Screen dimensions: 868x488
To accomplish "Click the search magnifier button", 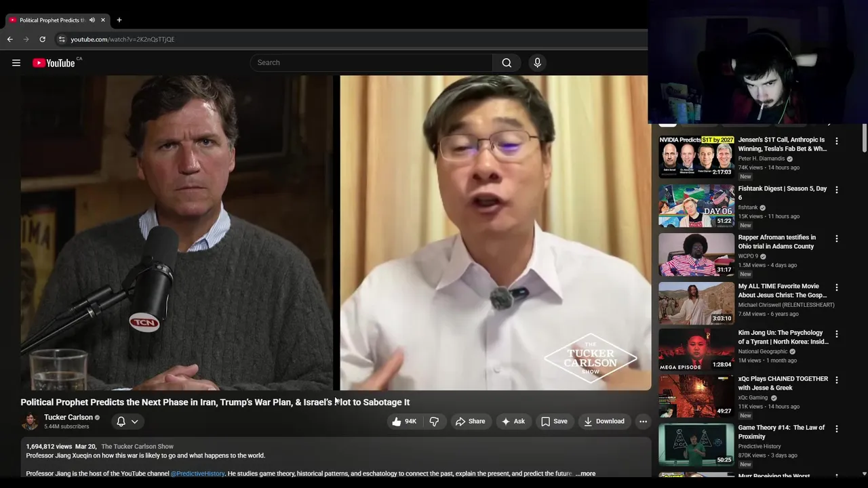I will pos(507,62).
